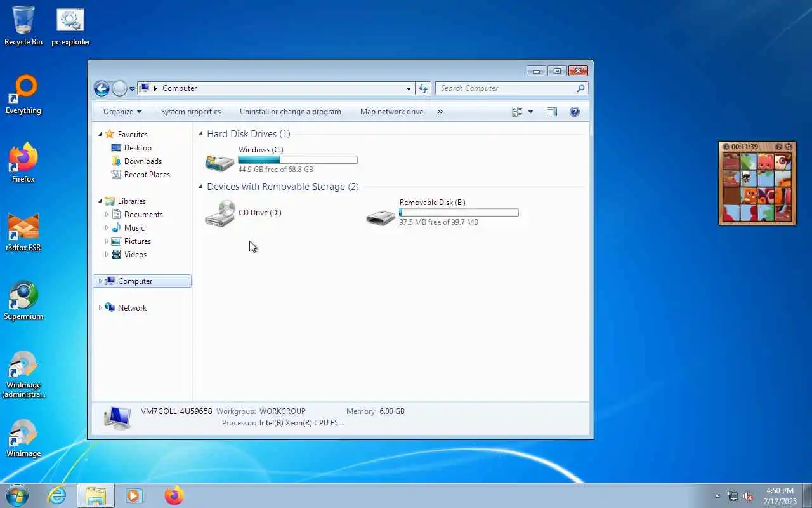Select Firefox desktop shortcut

pos(23,163)
